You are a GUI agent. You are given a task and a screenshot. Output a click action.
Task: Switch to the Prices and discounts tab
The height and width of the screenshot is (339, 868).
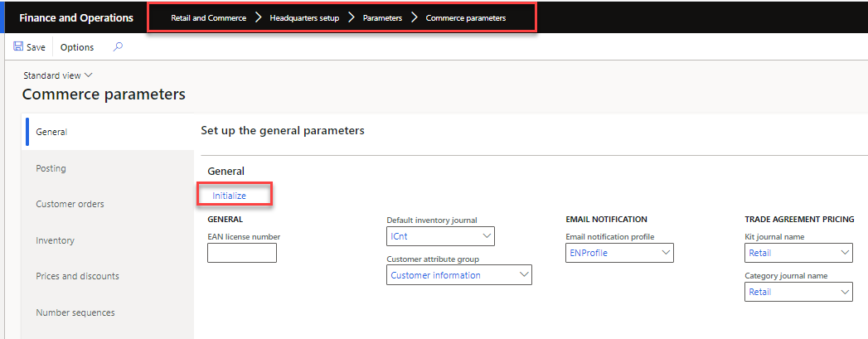click(108, 276)
